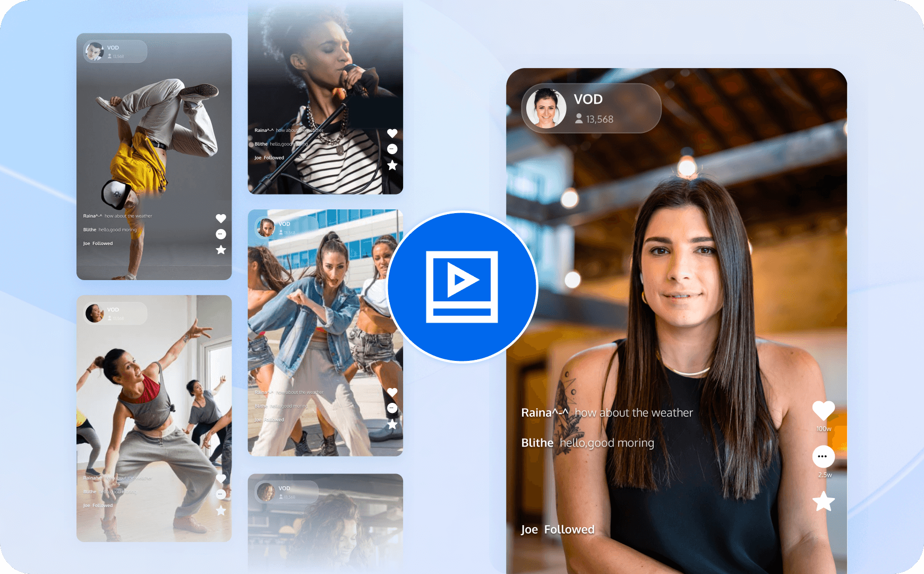Click VOD label on breakdancer card
Screen dimensions: 924x574
click(113, 48)
